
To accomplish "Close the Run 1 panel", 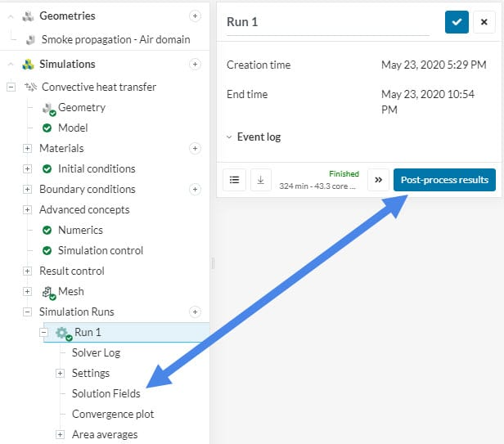I will (484, 22).
